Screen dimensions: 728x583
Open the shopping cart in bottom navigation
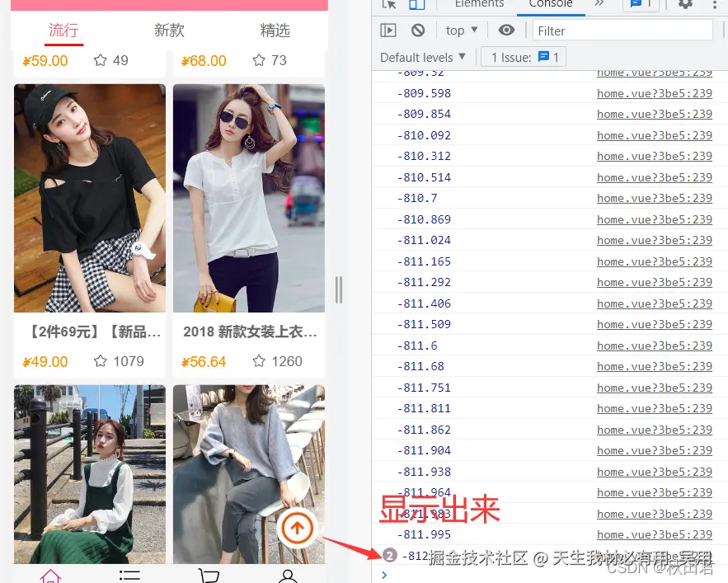(209, 575)
